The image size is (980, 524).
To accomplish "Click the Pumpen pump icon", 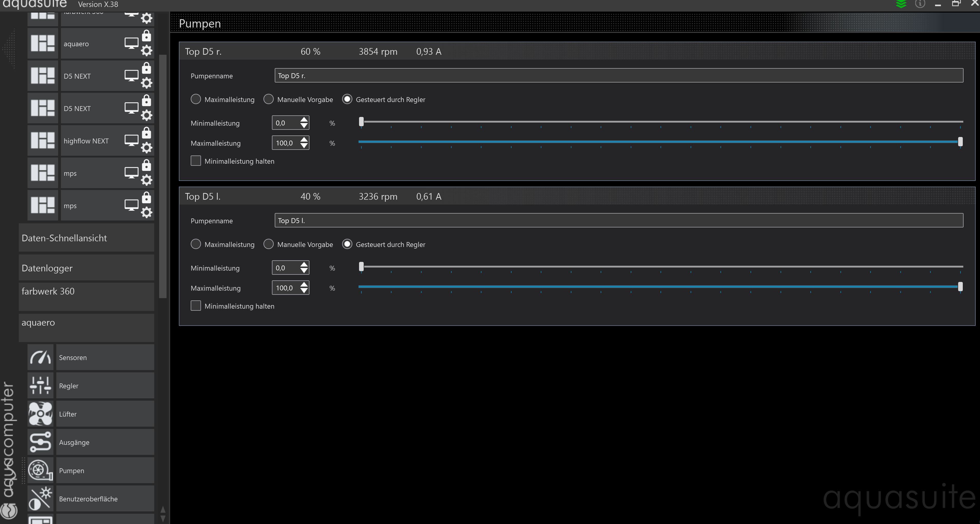I will 40,470.
